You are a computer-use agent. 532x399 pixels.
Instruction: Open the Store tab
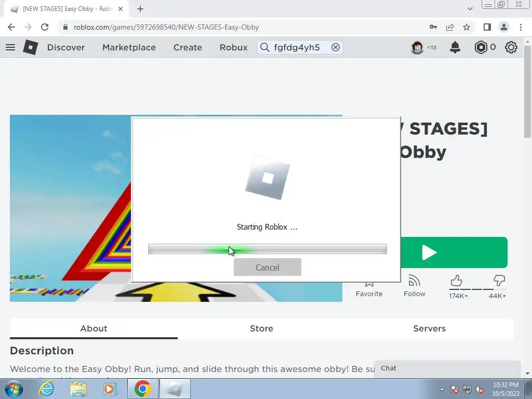tap(261, 328)
